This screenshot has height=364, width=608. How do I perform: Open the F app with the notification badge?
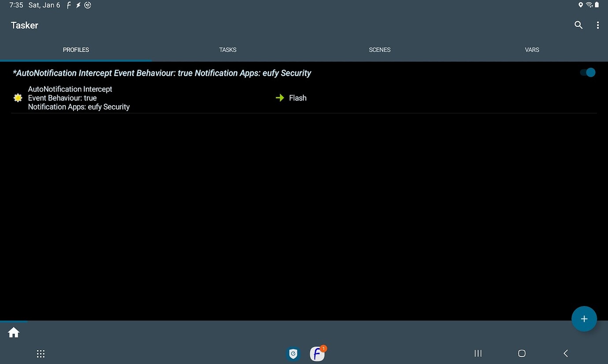317,353
